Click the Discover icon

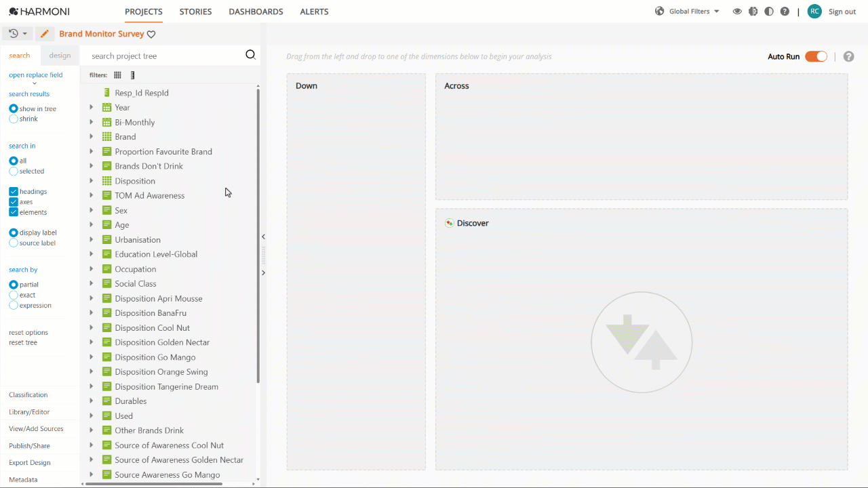[x=449, y=223]
